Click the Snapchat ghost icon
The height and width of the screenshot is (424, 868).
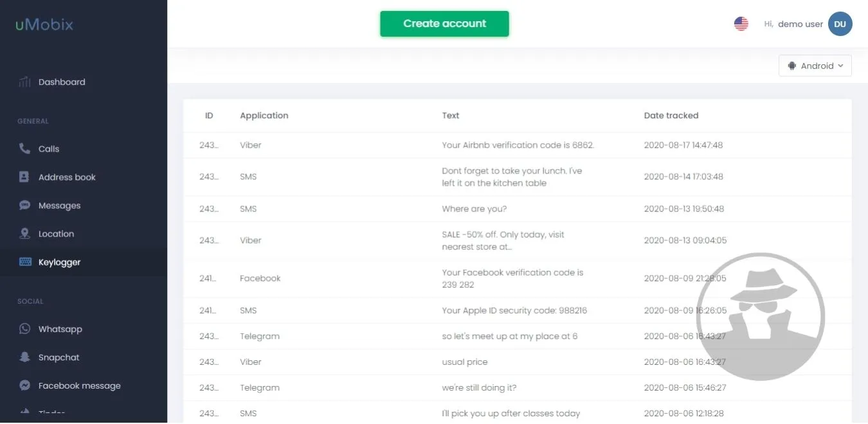[24, 357]
